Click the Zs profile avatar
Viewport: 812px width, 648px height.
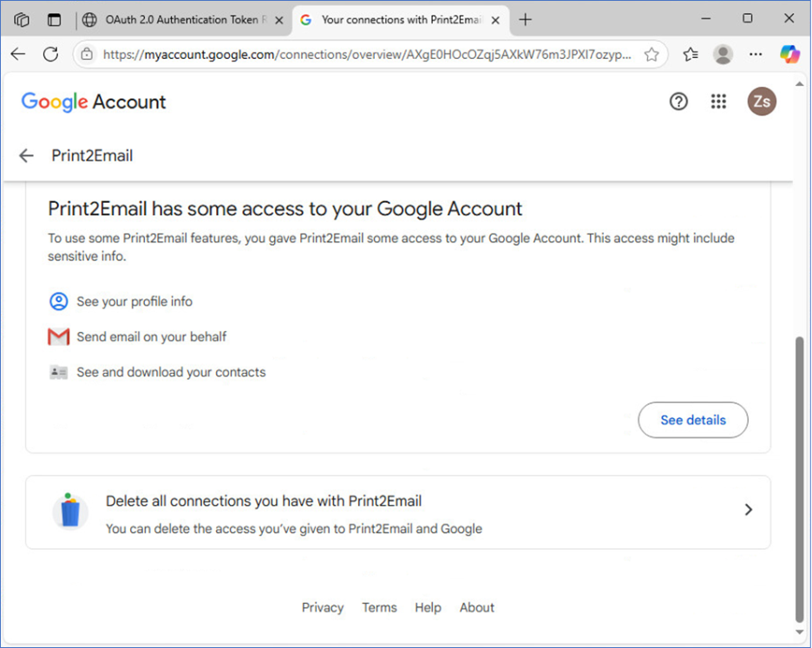point(762,101)
